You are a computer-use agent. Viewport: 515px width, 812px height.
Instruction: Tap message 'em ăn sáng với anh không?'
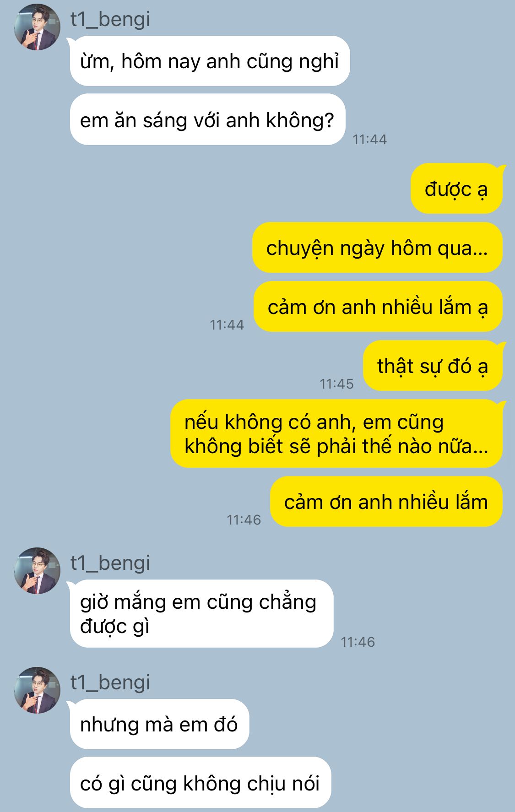click(207, 120)
